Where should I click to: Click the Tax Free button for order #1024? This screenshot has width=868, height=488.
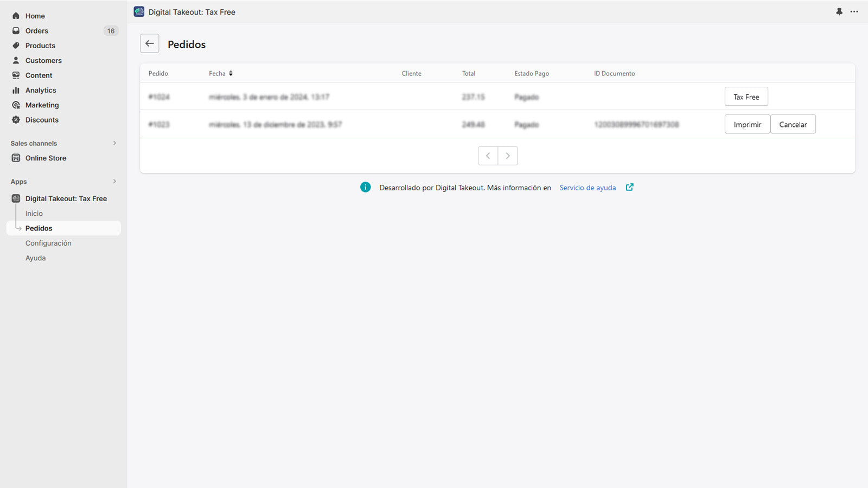746,97
